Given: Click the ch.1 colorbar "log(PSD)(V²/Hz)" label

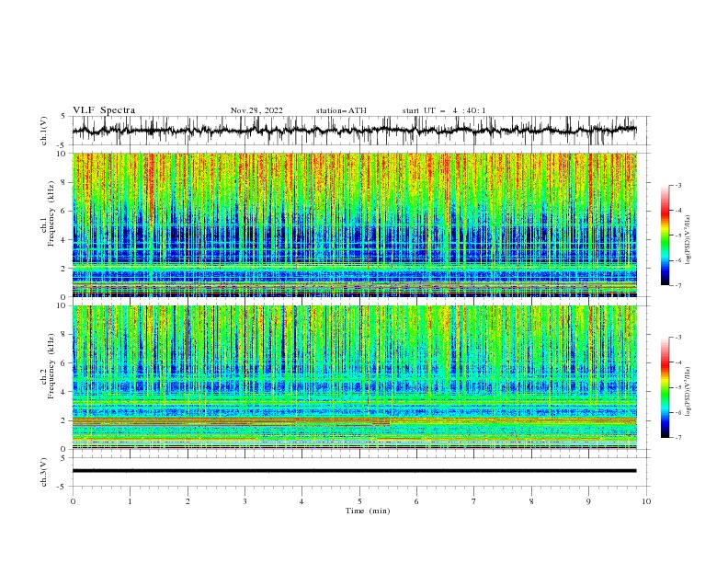Looking at the screenshot, I should pos(688,240).
